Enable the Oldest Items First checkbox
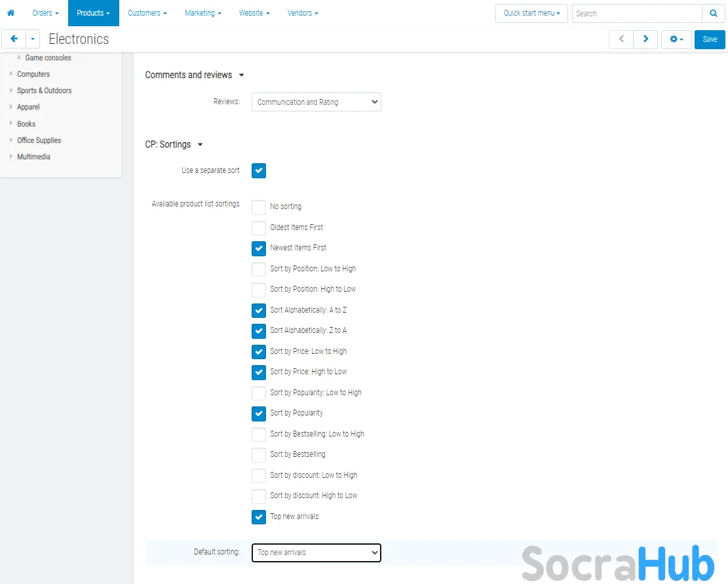 (x=259, y=227)
